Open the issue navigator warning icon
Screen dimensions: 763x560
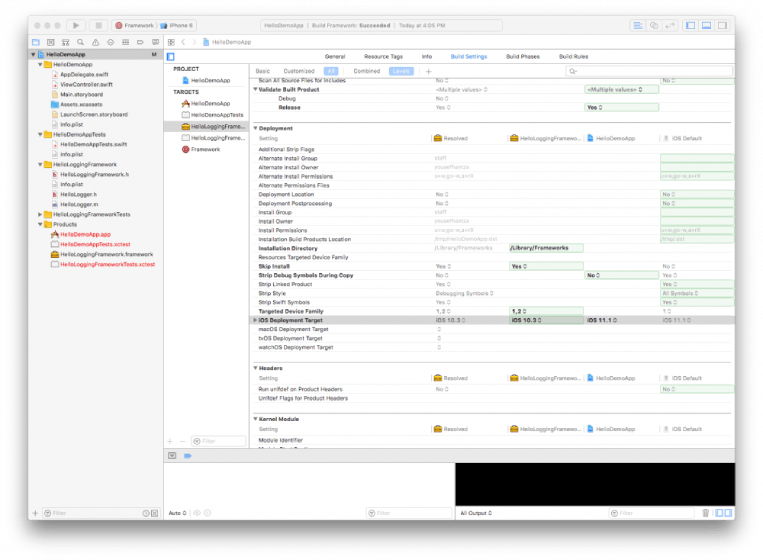[x=95, y=42]
